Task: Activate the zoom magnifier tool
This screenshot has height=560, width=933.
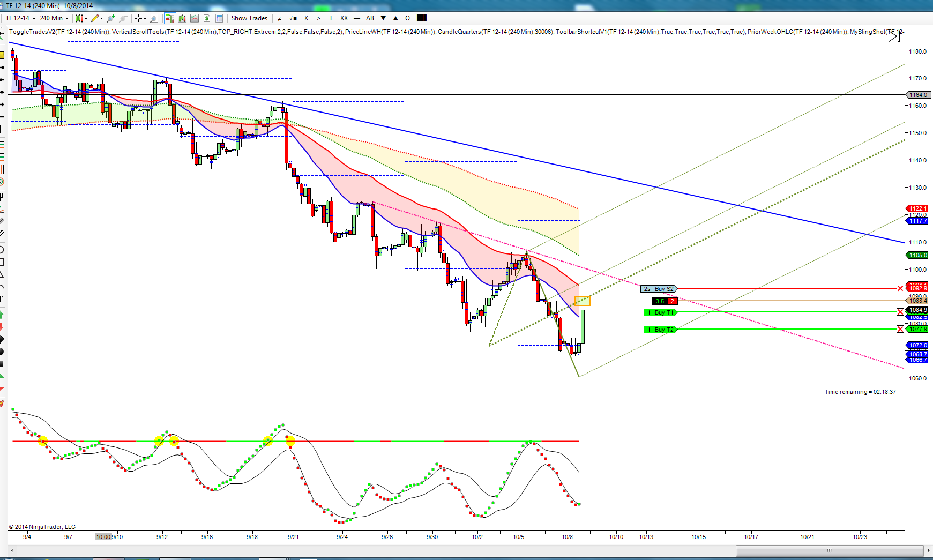Action: tap(154, 18)
